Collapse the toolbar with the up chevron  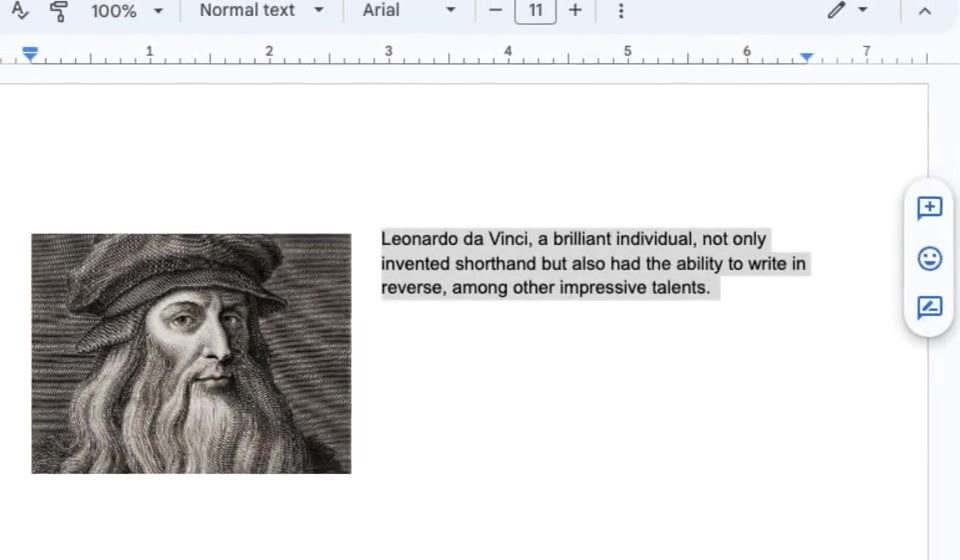click(x=924, y=11)
